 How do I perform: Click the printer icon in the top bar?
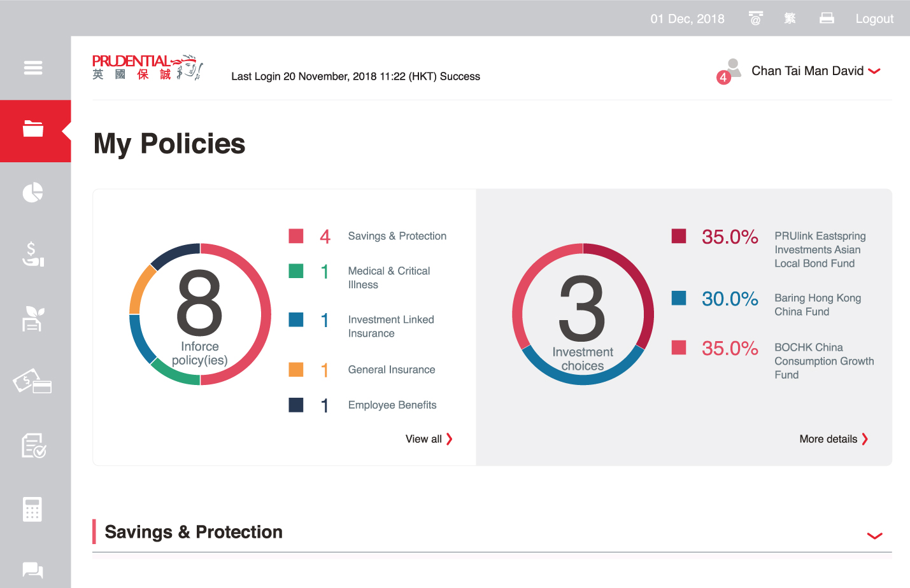(x=827, y=18)
